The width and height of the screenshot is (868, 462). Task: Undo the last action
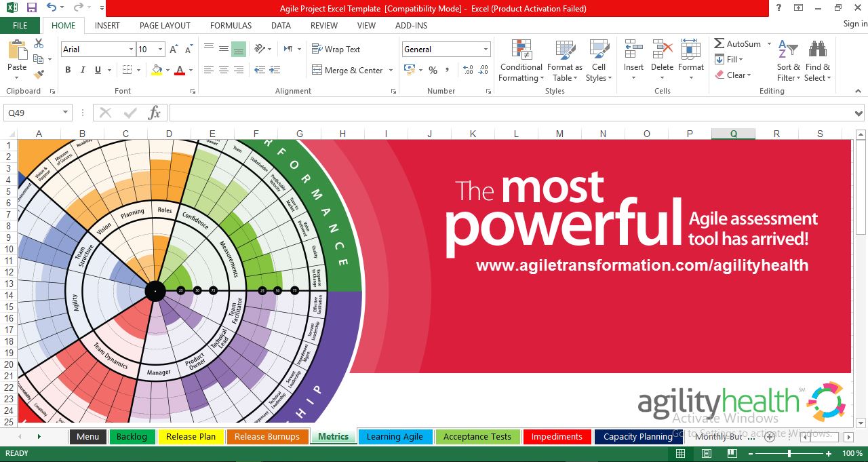point(52,8)
